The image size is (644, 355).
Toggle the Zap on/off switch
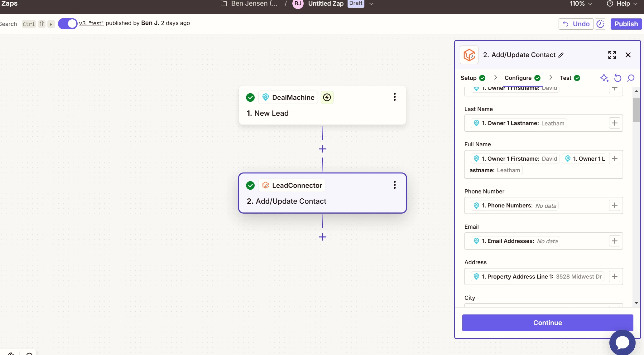point(68,24)
